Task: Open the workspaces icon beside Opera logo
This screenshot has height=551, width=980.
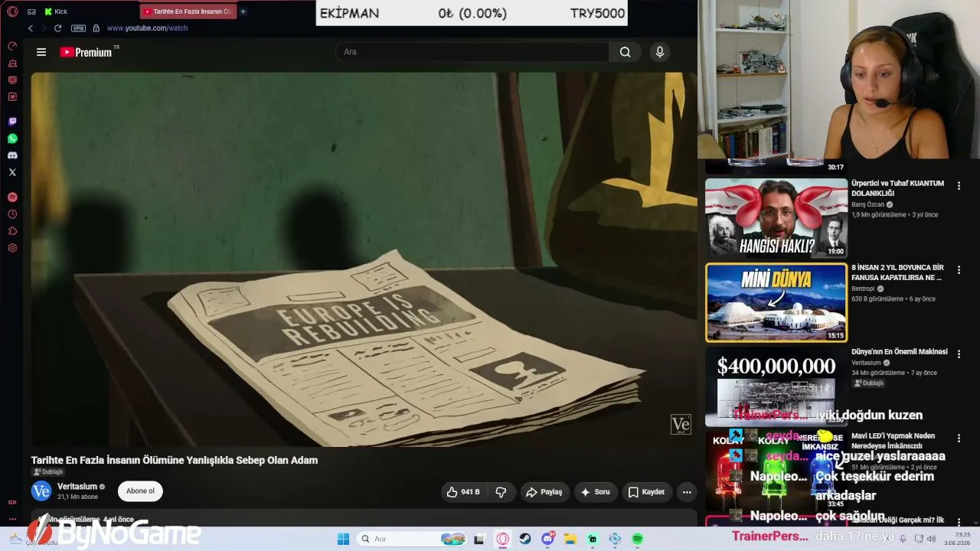Action: [x=31, y=11]
